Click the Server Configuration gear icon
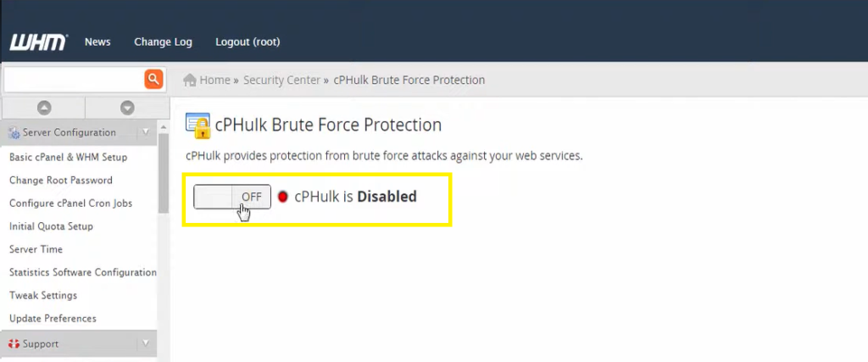 click(x=14, y=133)
